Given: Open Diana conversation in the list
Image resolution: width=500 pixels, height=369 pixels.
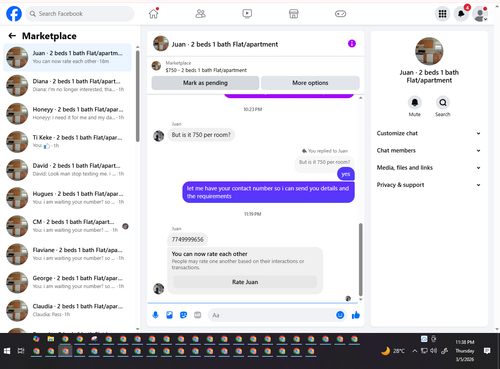Looking at the screenshot, I should 67,85.
